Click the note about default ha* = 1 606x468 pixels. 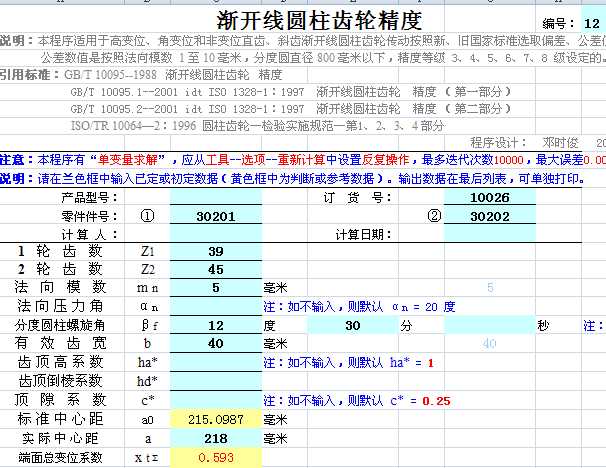pyautogui.click(x=349, y=362)
